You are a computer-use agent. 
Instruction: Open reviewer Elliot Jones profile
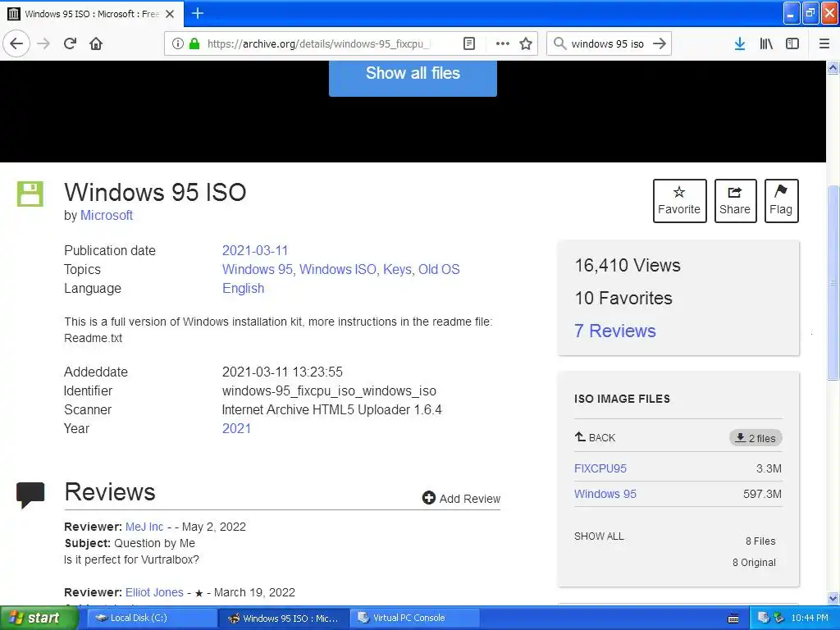(154, 592)
